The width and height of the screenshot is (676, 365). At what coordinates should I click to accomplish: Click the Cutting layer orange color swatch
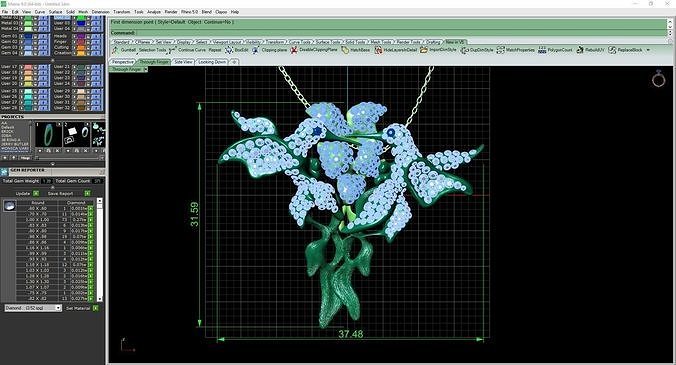[81, 47]
